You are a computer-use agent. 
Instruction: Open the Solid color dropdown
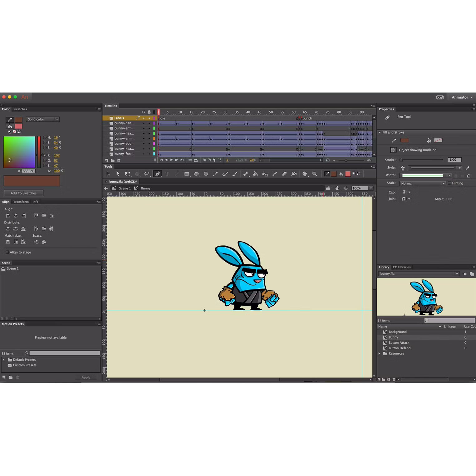pos(43,119)
